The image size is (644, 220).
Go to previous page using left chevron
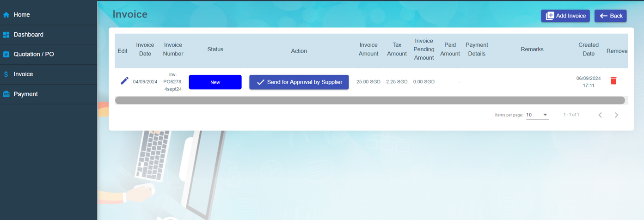tap(600, 115)
